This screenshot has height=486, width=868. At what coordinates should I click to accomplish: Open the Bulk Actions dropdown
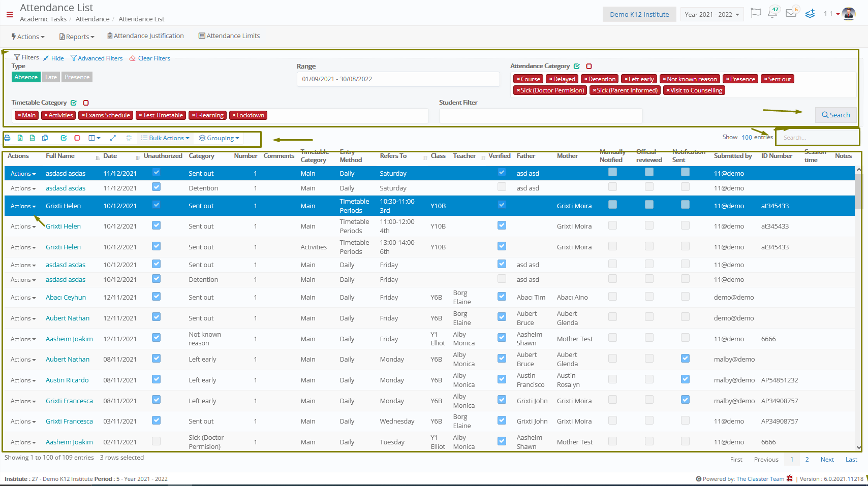tap(165, 138)
